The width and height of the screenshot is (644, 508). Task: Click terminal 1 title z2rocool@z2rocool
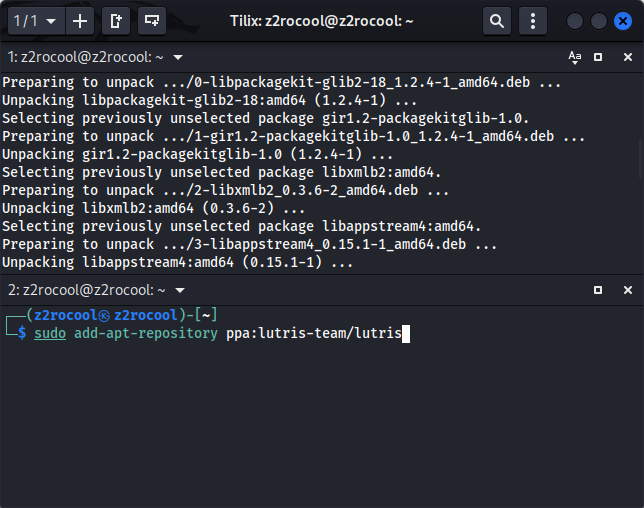tap(85, 57)
